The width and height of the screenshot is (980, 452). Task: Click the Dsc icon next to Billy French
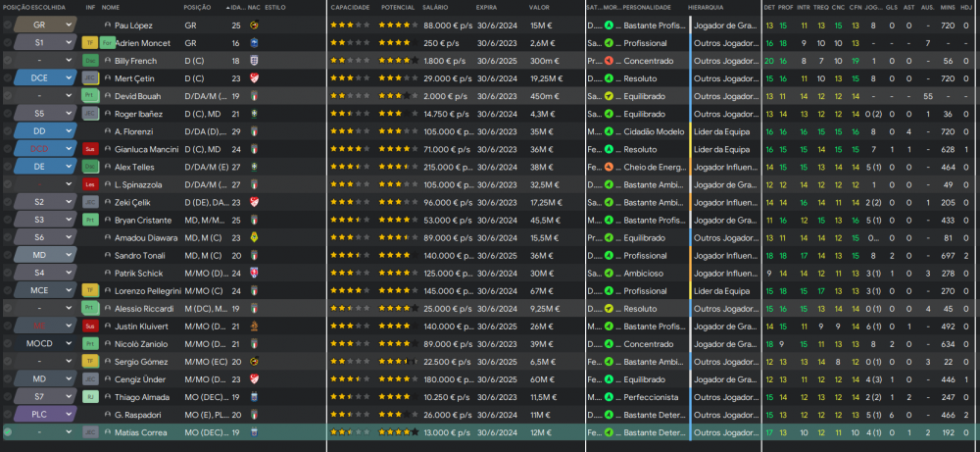click(x=90, y=61)
